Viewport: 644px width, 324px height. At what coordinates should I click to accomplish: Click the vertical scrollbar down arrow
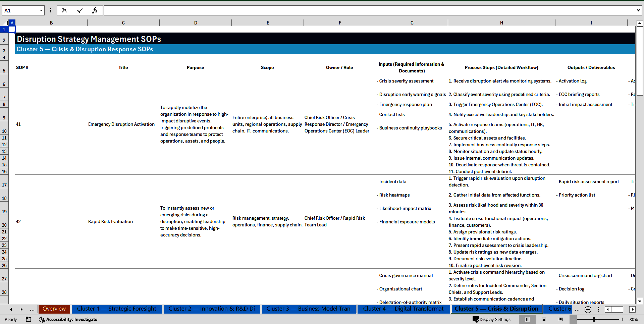coord(640,301)
